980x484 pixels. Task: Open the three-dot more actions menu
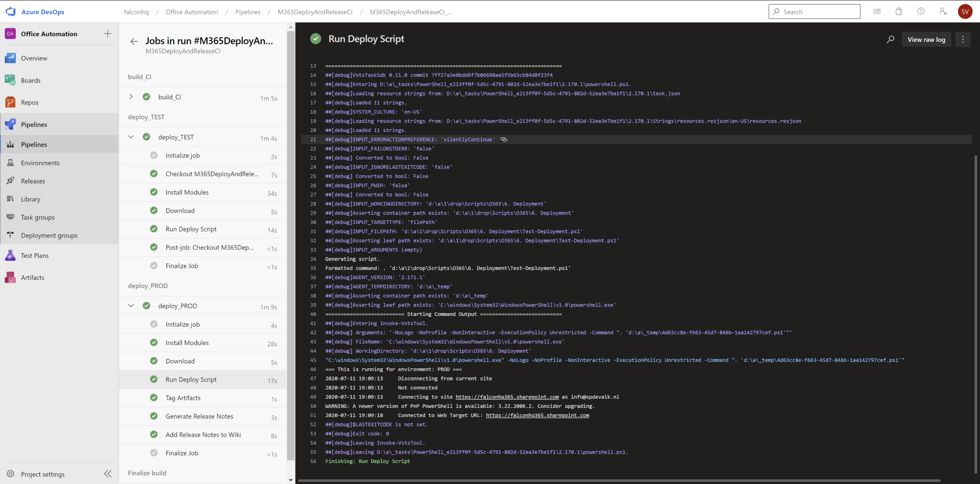coord(963,40)
